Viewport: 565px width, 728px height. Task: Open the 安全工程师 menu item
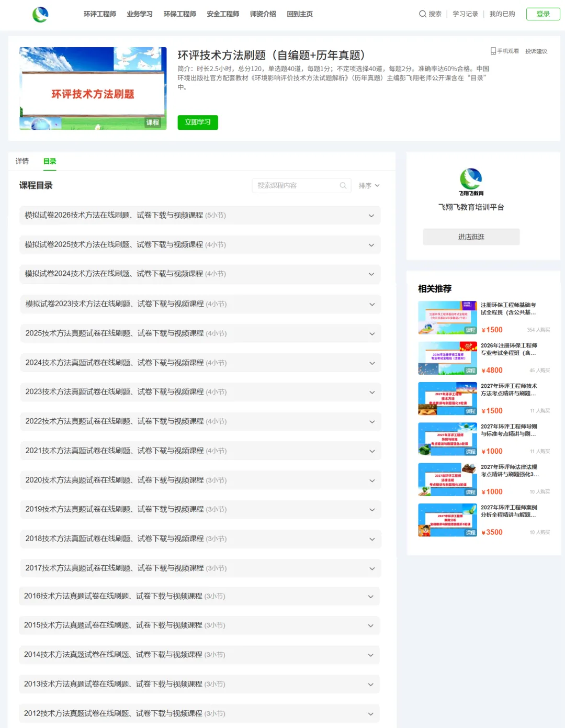point(223,14)
